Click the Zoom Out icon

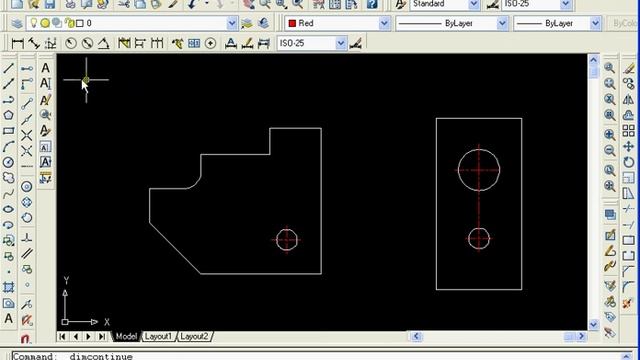610,150
